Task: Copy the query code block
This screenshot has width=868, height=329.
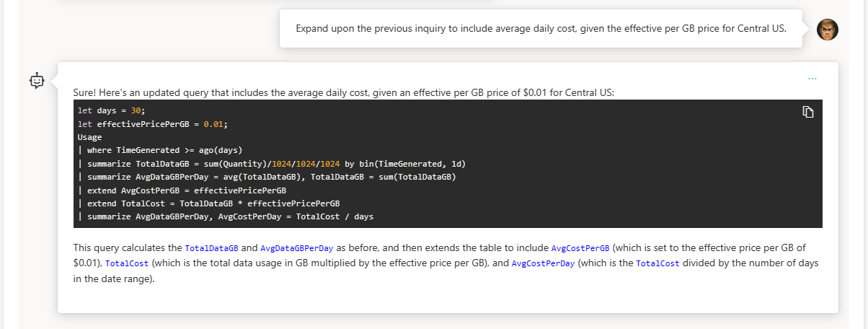Action: tap(808, 112)
